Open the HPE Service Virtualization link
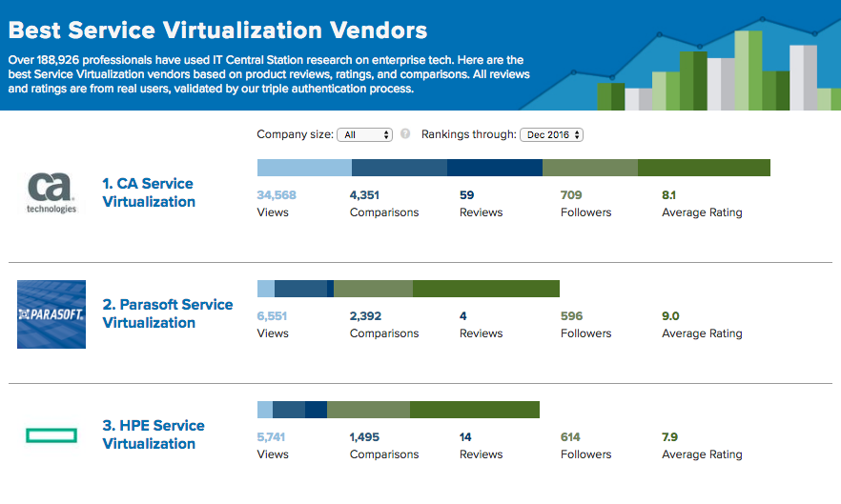 (x=154, y=434)
